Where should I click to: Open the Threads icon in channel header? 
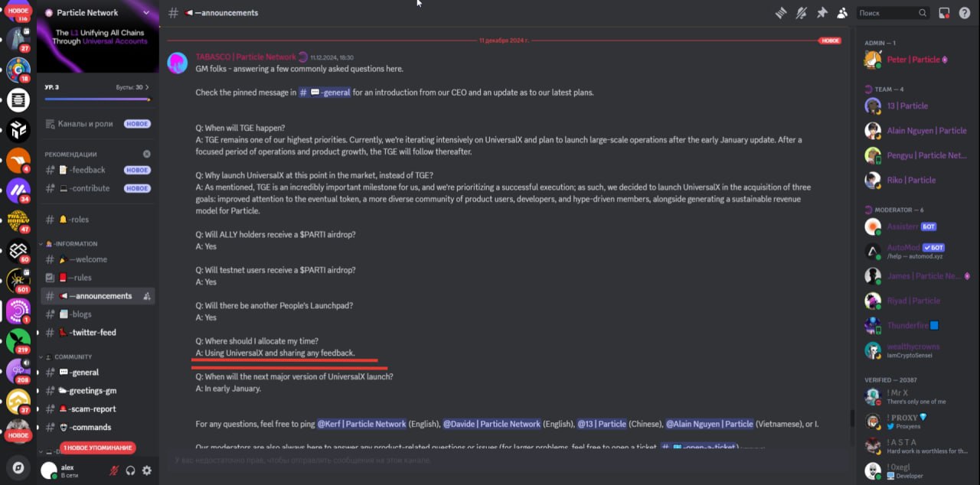[x=781, y=13]
